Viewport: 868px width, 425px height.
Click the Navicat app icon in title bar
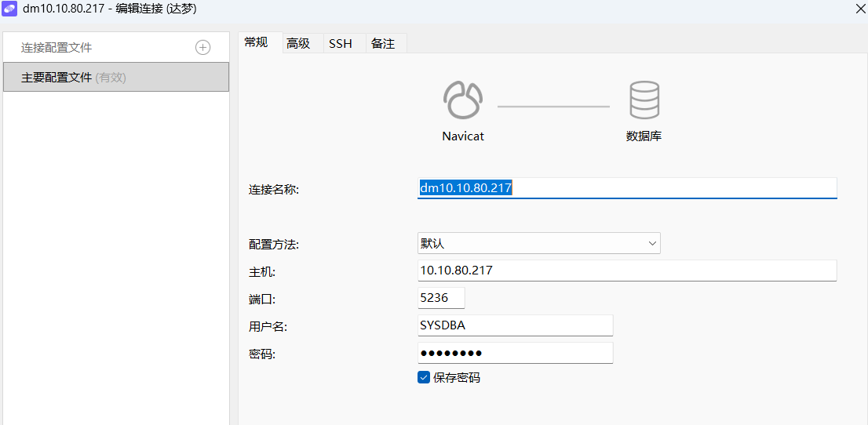(10, 9)
